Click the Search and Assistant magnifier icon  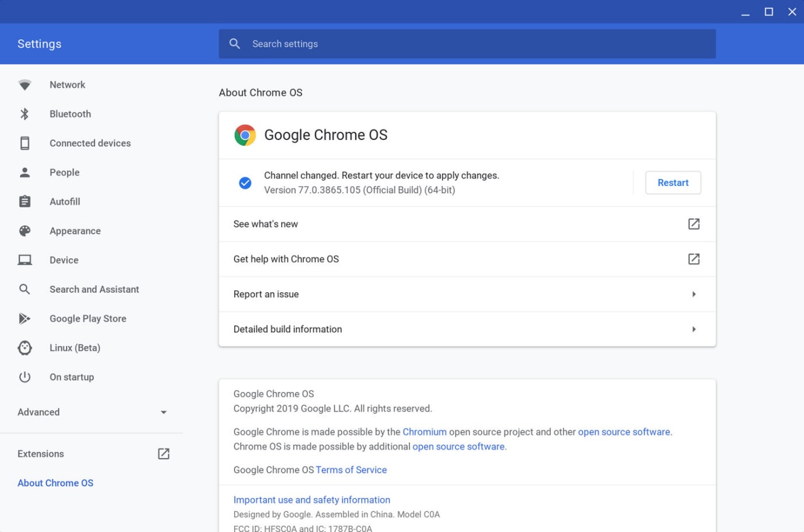coord(24,289)
